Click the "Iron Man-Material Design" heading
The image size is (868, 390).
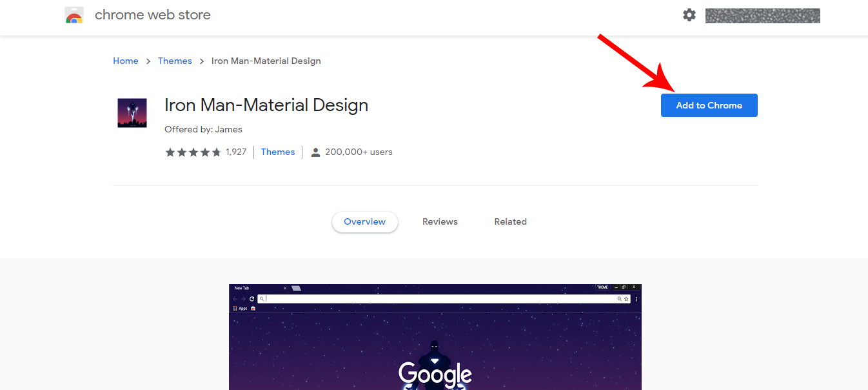click(x=266, y=105)
